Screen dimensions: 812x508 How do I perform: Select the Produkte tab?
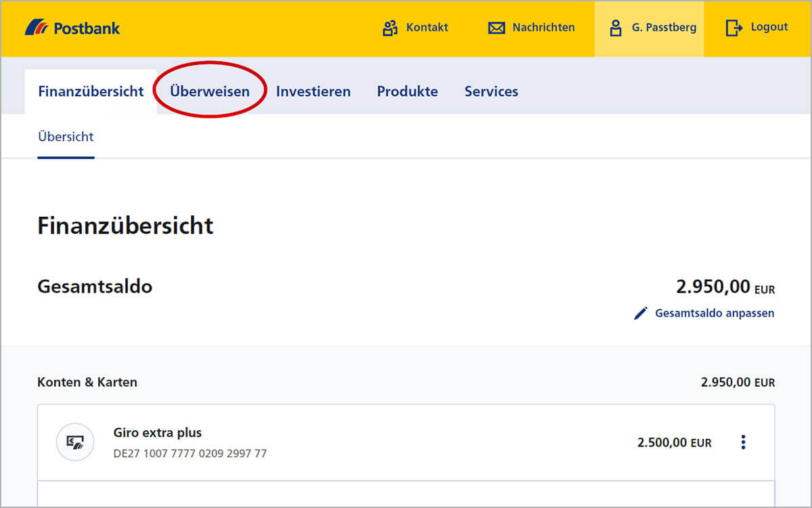pyautogui.click(x=407, y=91)
